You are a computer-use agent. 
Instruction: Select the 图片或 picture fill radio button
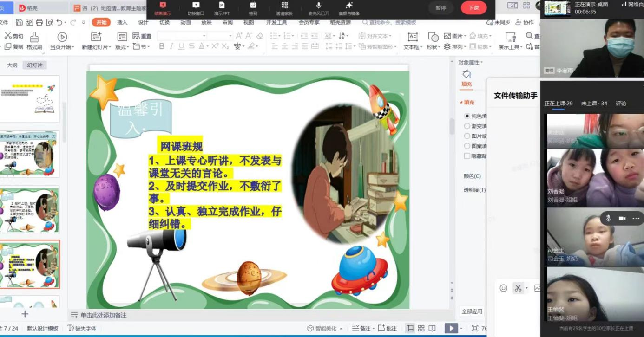[x=467, y=136]
